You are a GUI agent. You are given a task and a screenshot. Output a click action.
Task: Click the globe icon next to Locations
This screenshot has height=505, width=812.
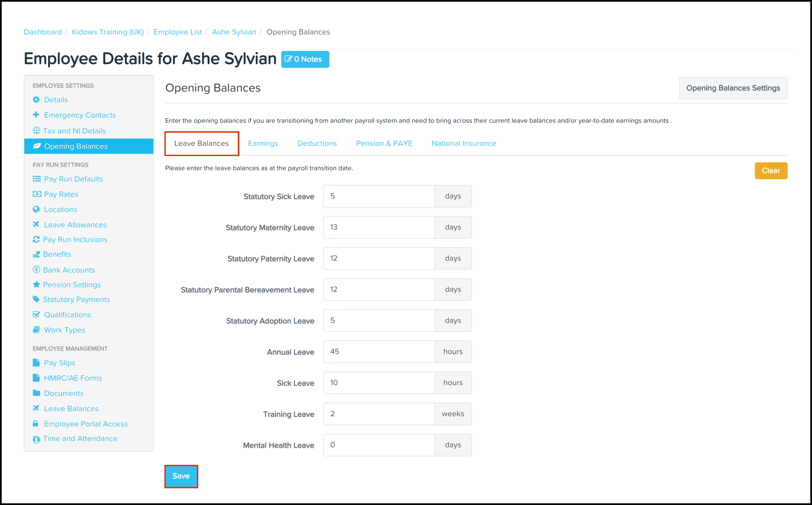36,210
